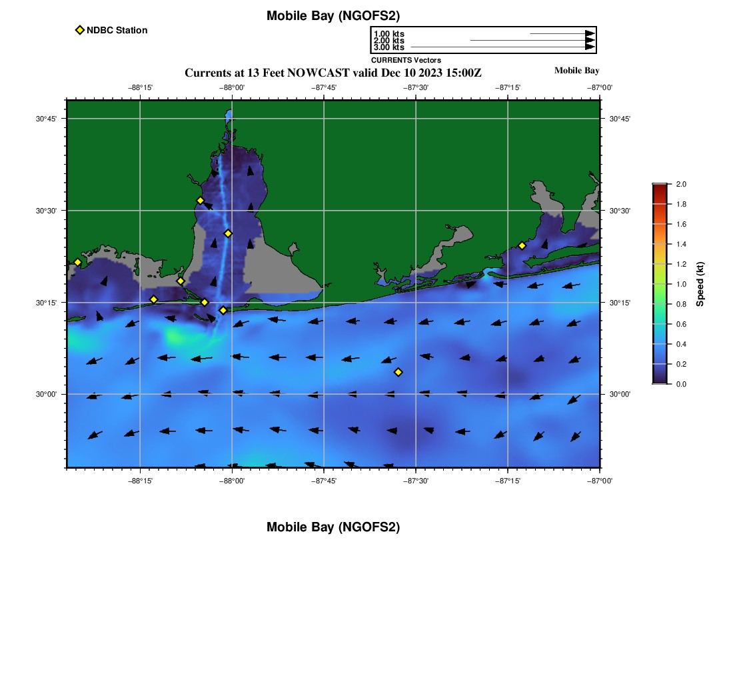Click the 2.00 kts reference vector arrowhead
The image size is (733, 700).
(x=590, y=41)
